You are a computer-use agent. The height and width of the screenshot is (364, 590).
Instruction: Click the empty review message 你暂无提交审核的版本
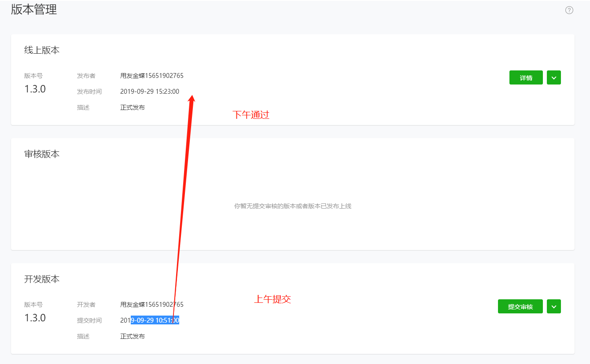293,206
